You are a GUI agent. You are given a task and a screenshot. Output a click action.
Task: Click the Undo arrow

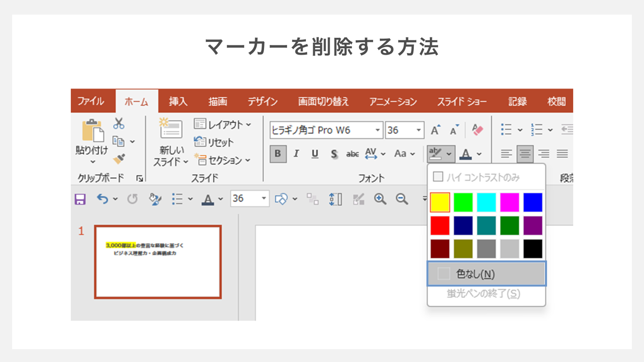click(102, 199)
